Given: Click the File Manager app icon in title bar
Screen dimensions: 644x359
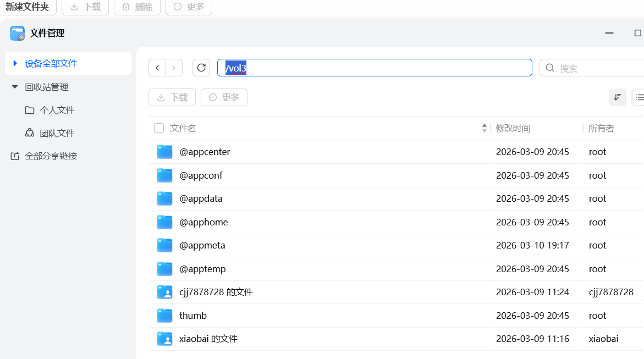Looking at the screenshot, I should pyautogui.click(x=17, y=34).
